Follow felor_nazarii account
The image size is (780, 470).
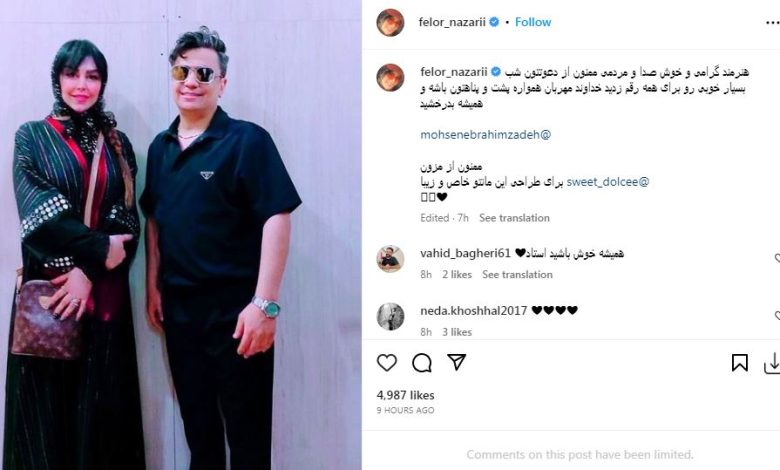pos(533,22)
